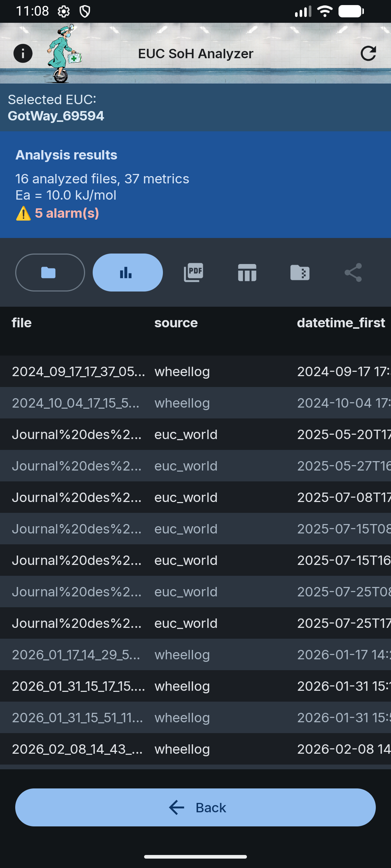The width and height of the screenshot is (391, 868).
Task: Tap the info icon in header
Action: pyautogui.click(x=23, y=54)
